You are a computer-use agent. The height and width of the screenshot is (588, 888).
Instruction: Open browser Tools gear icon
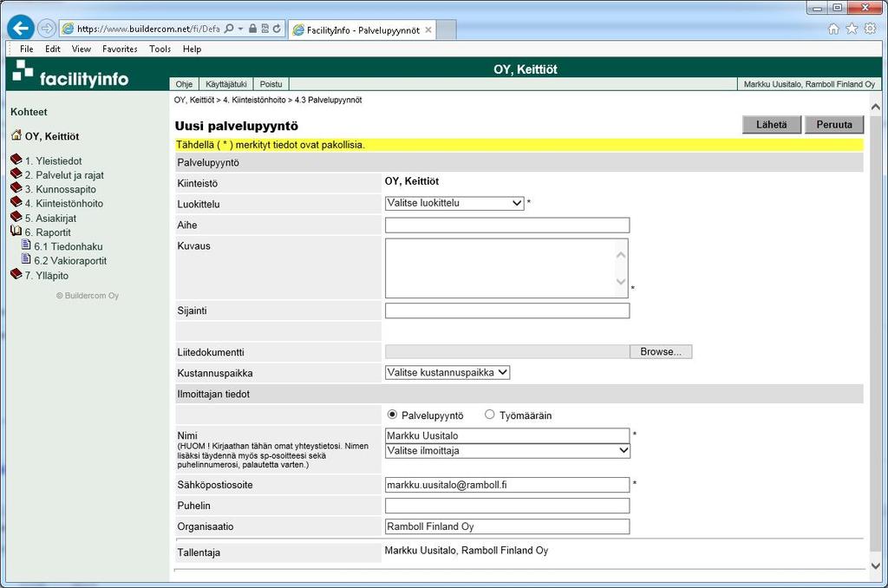click(871, 29)
